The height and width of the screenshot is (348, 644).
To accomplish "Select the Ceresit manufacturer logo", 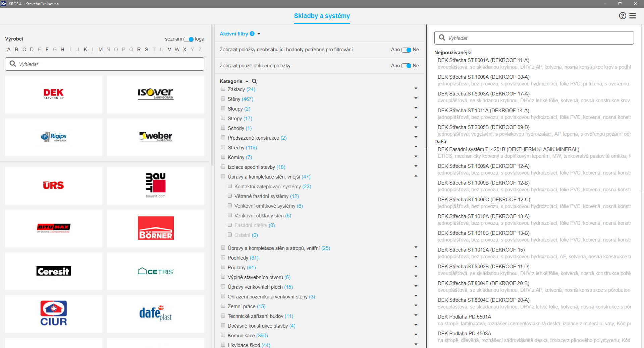I will coord(54,271).
